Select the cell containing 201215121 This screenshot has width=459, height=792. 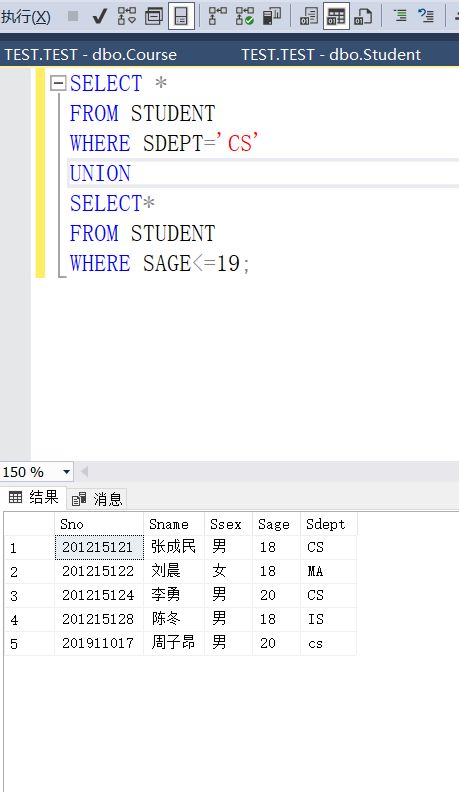[x=99, y=548]
